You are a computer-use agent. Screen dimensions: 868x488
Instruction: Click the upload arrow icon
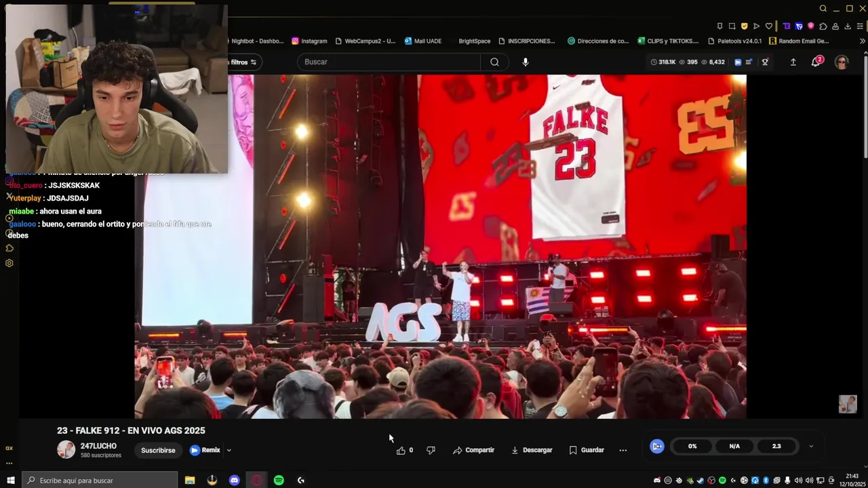pos(793,62)
